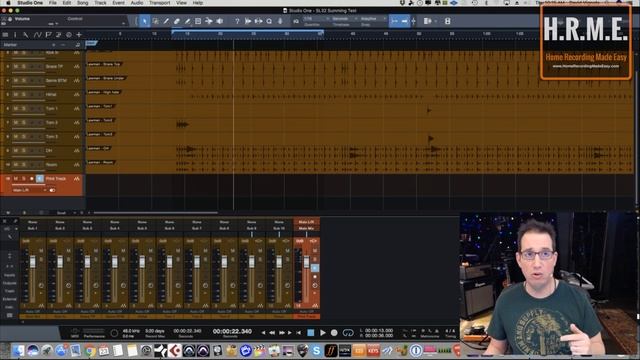Open Google Chrome from the Dock
640x360 pixels.
pyautogui.click(x=90, y=350)
